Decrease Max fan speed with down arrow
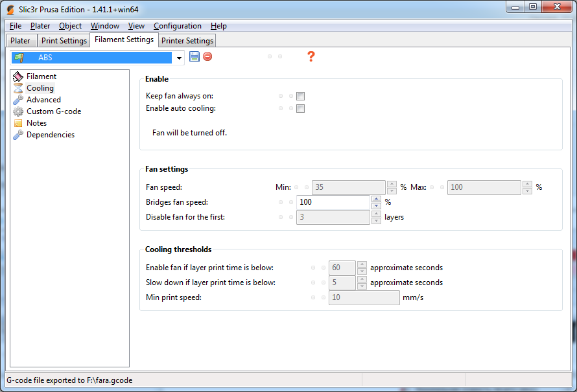This screenshot has width=577, height=392. coord(527,190)
